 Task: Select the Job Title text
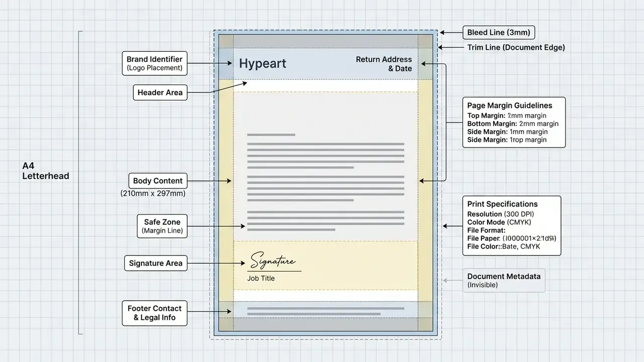[x=261, y=278]
